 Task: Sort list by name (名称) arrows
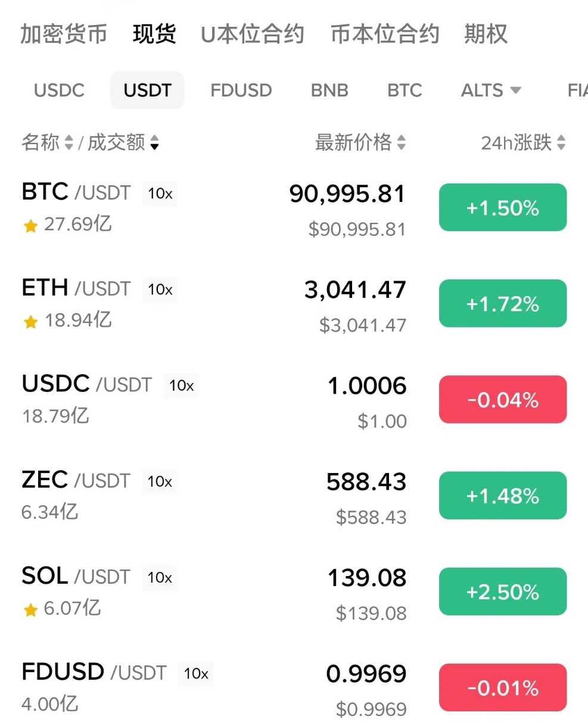tap(69, 143)
